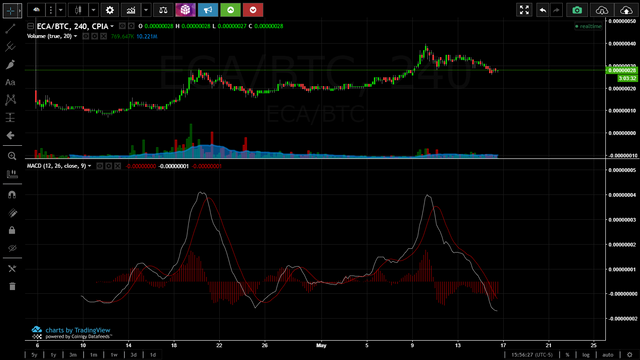
Task: Open charts by TradingView link
Action: [71, 330]
